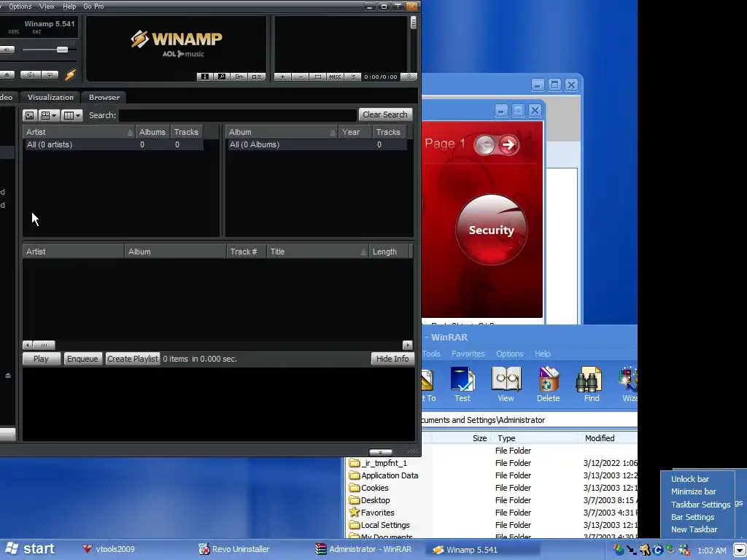
Task: Open the Cookies folder in WinRAR
Action: pos(368,488)
